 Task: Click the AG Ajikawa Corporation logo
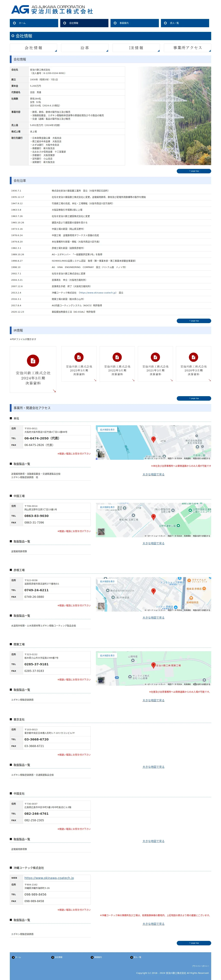(x=52, y=9)
